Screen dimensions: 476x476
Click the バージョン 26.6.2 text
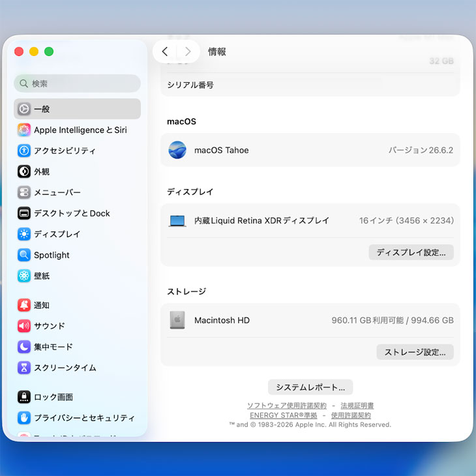(421, 150)
